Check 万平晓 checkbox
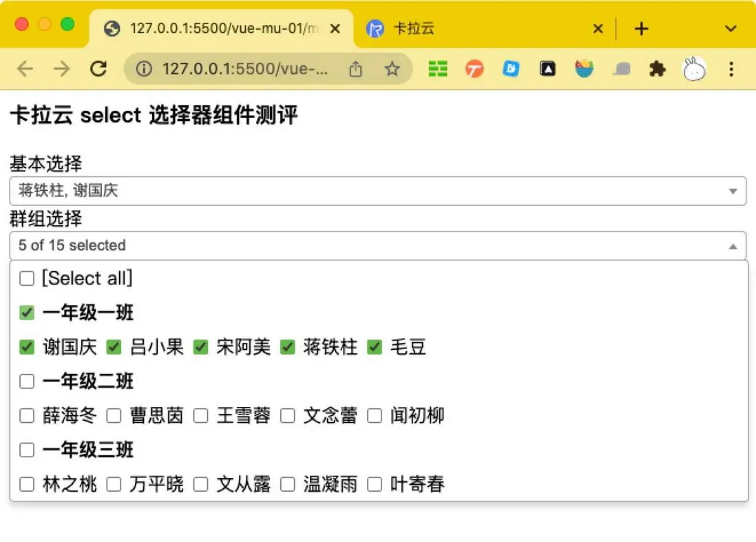 coord(114,484)
